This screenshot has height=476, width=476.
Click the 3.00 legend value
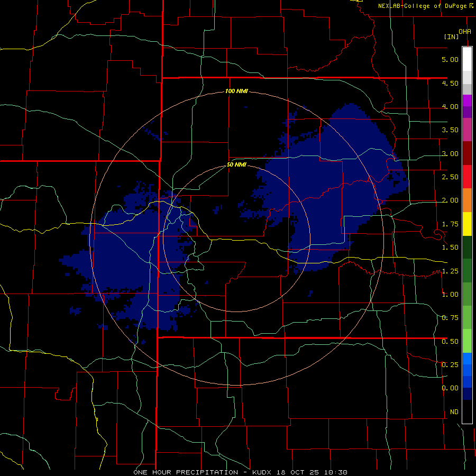(450, 153)
